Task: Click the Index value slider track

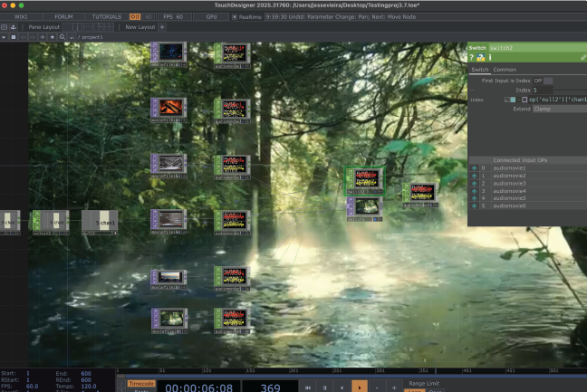Action: click(x=570, y=91)
